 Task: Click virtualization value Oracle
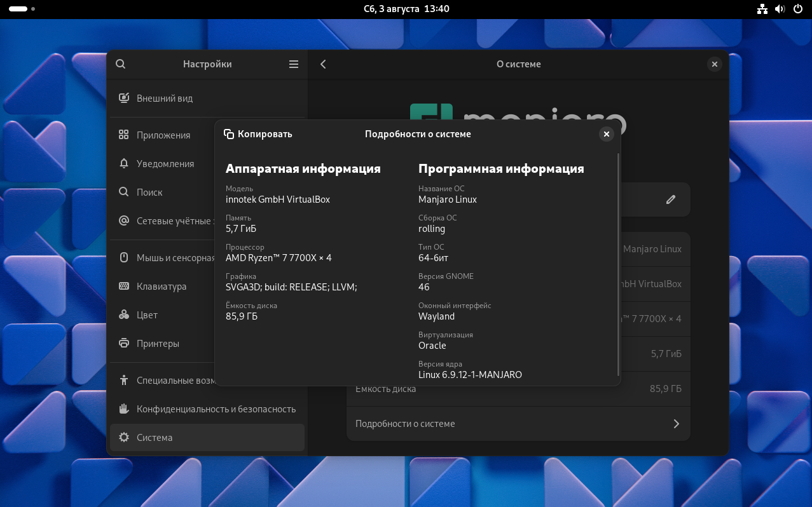432,346
